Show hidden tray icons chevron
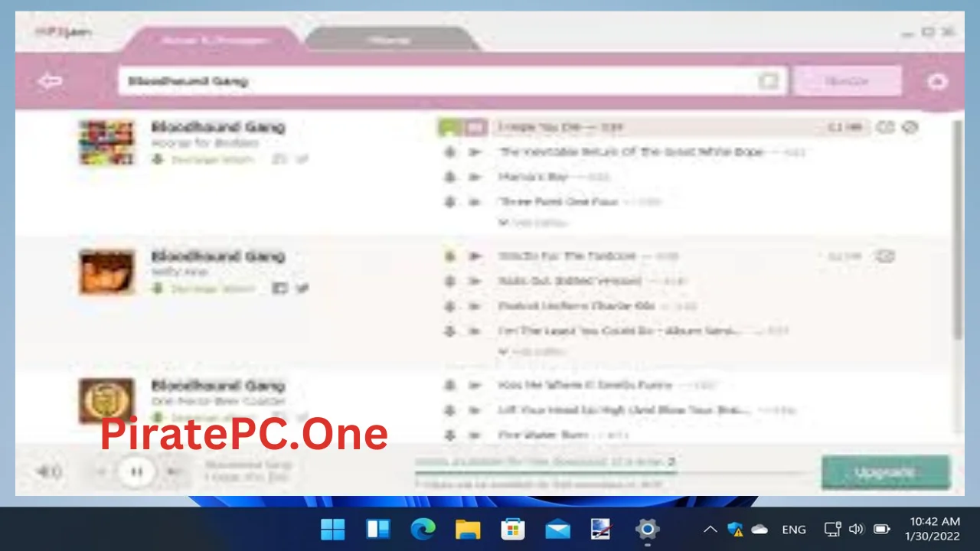The width and height of the screenshot is (980, 551). (710, 529)
